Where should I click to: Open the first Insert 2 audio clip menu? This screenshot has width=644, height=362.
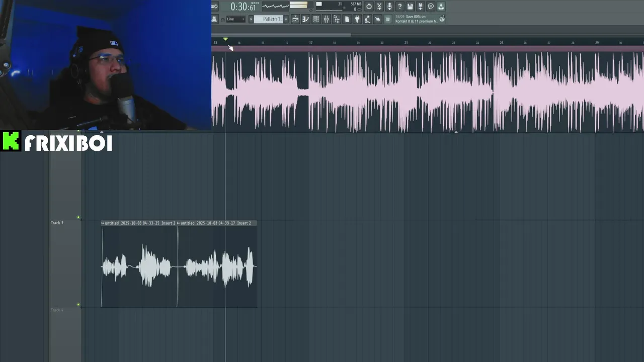(x=103, y=223)
